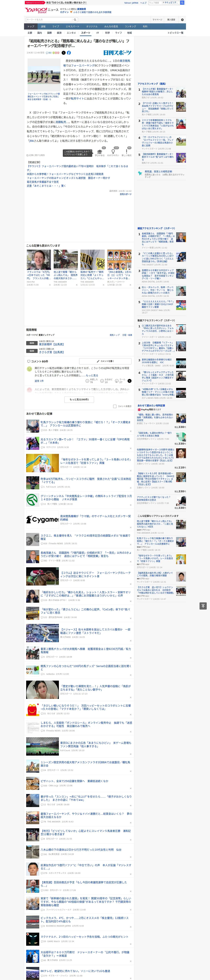Click the ヘルプ header link

(143, 3)
